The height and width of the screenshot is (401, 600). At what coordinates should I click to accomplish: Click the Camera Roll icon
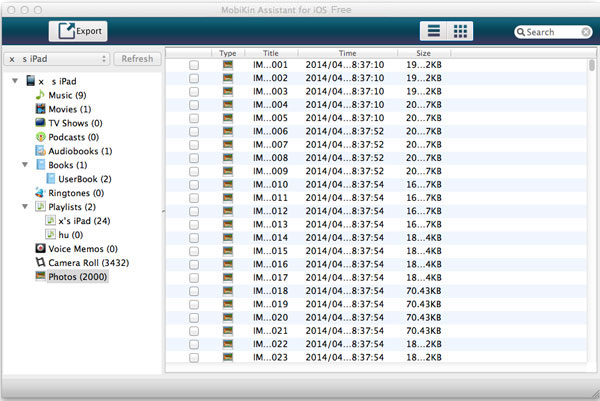point(40,262)
